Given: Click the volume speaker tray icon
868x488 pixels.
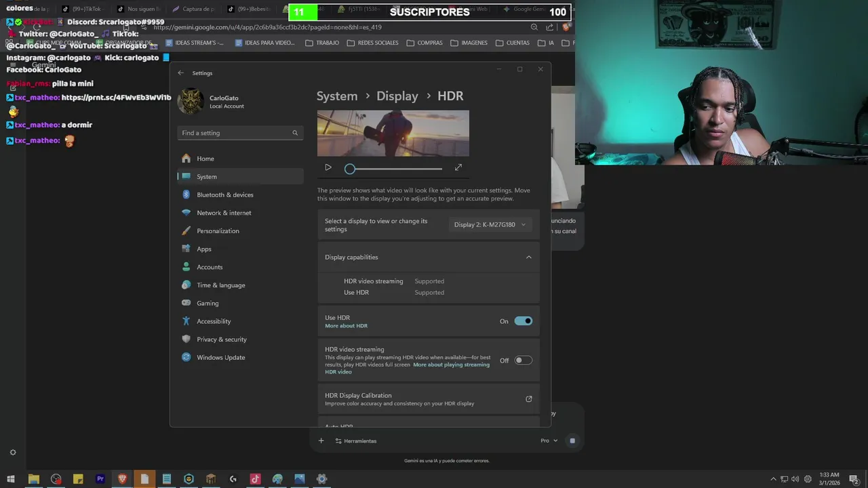Looking at the screenshot, I should coord(795,479).
